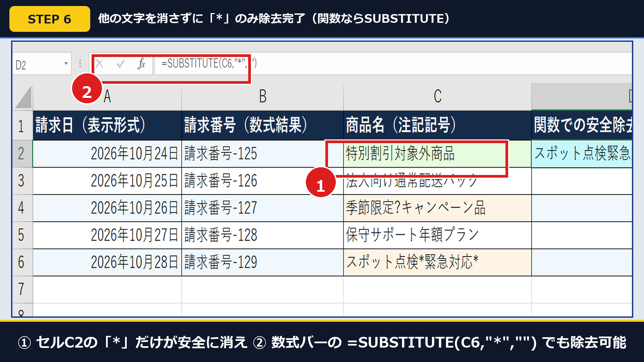
Task: Click header cell 請求日（表示形式）
Action: pos(107,125)
